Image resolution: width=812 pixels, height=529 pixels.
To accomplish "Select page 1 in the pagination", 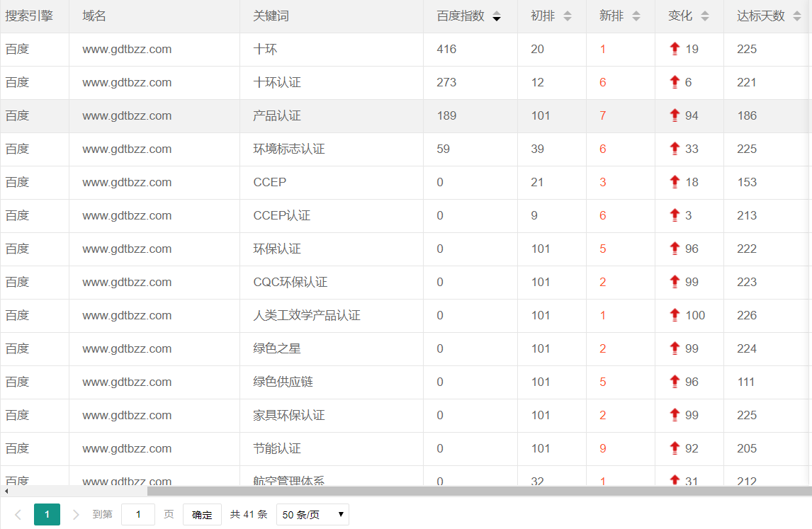I will tap(47, 515).
